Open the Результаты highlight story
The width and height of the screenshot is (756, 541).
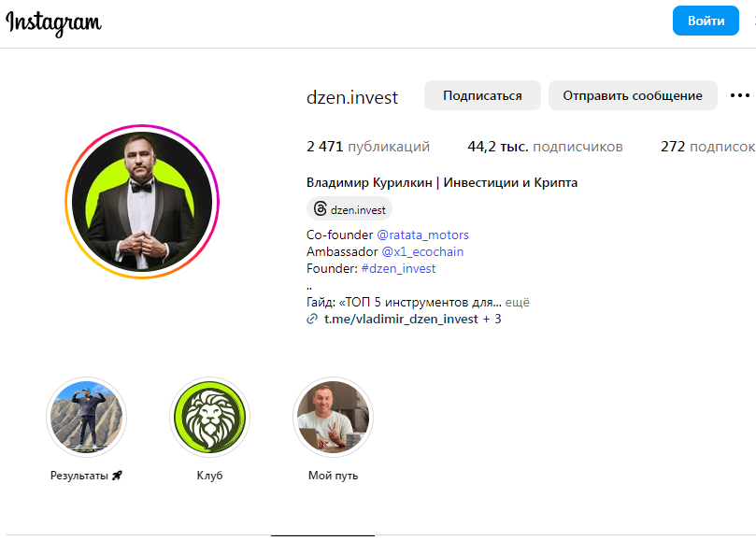(86, 416)
